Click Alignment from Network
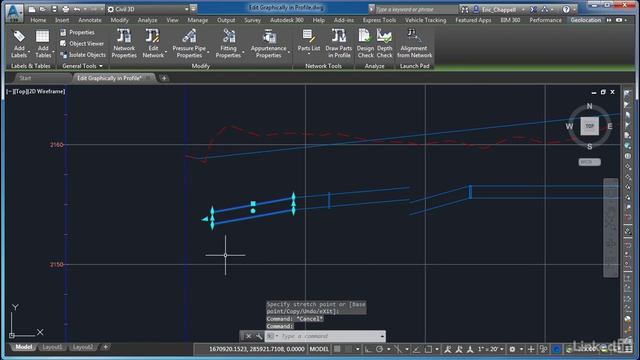 (414, 44)
